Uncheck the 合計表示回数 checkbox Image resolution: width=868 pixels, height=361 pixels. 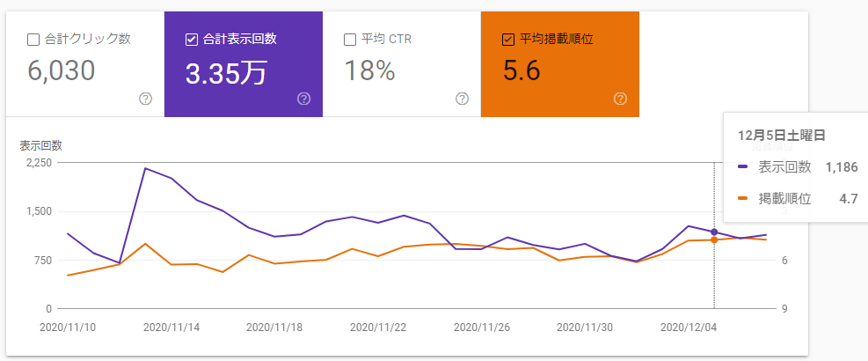click(192, 40)
